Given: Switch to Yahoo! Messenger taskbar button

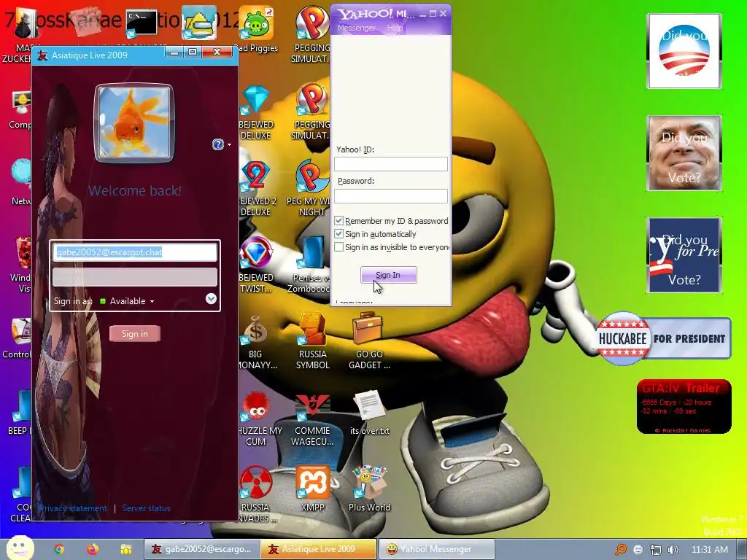Looking at the screenshot, I should click(x=437, y=549).
